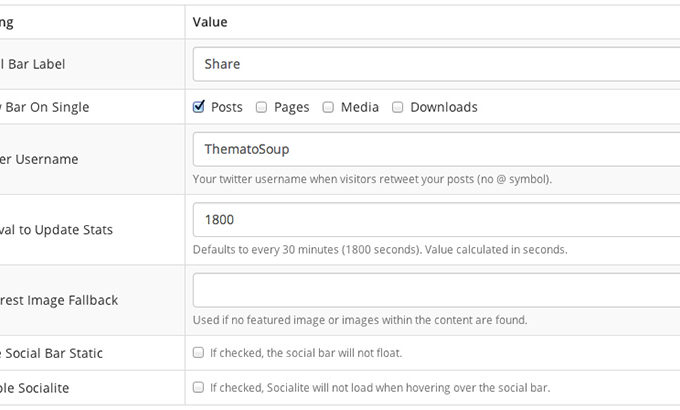Enable the Pages checkbox
Image resolution: width=680 pixels, height=410 pixels.
click(261, 107)
